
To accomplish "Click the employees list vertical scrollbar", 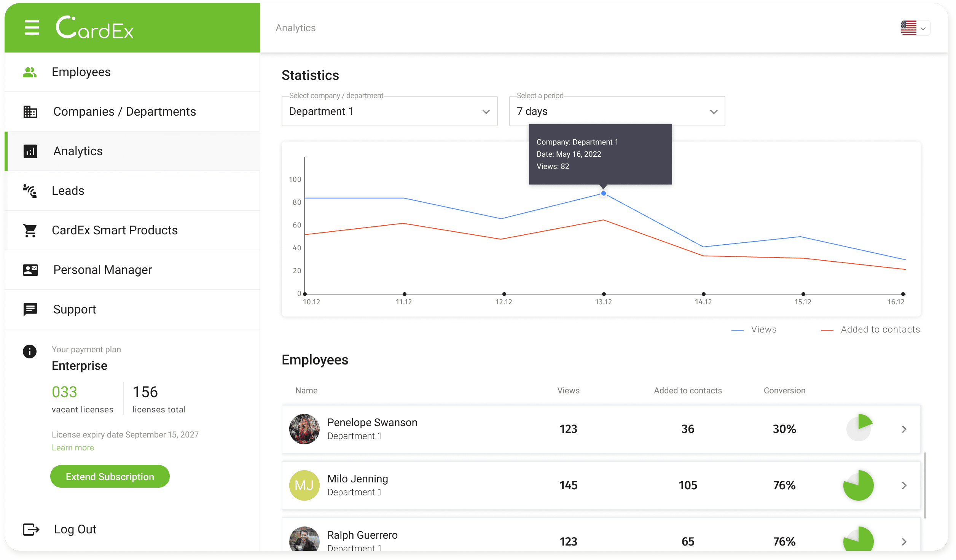I will tap(925, 485).
